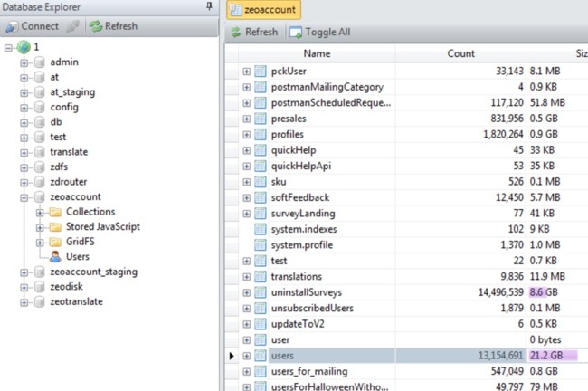588x391 pixels.
Task: Click the system.indexes collection icon
Action: coord(261,229)
